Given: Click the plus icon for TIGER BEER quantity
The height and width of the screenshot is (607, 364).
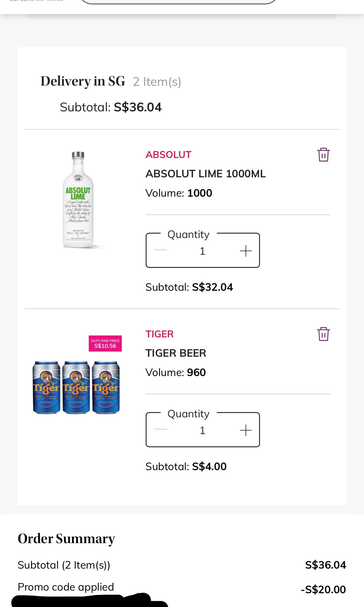Looking at the screenshot, I should (x=246, y=430).
